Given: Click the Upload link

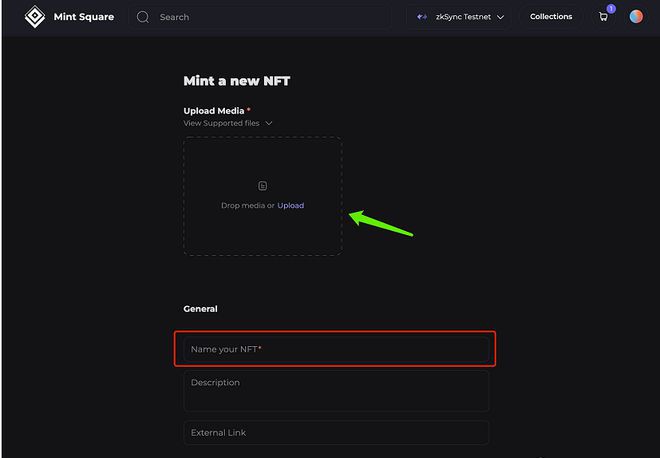Looking at the screenshot, I should 291,205.
